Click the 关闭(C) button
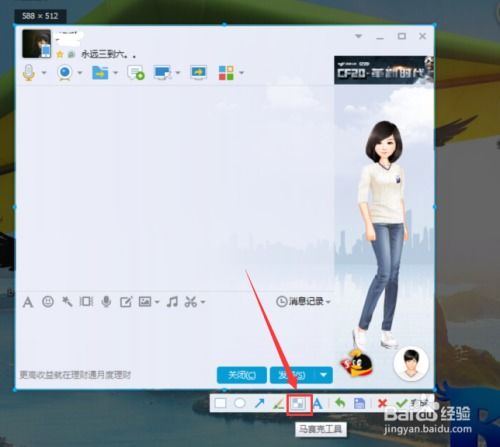Viewport: 500px width, 447px height. 242,375
